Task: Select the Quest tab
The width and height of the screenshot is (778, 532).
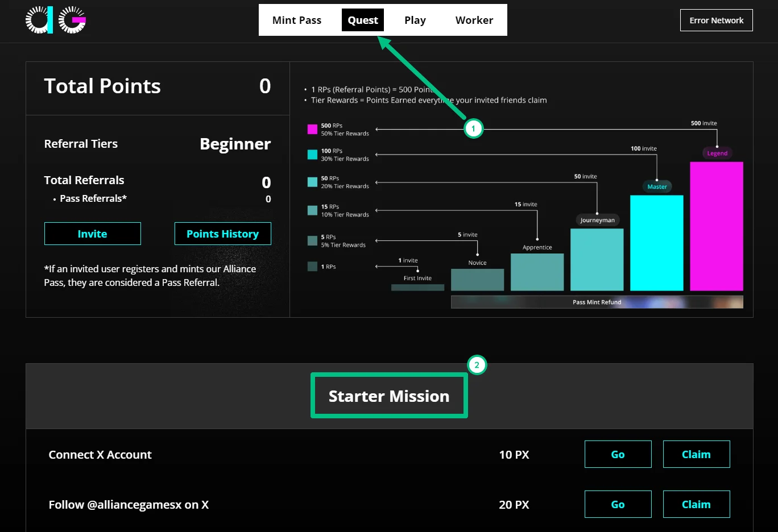Action: pos(363,20)
